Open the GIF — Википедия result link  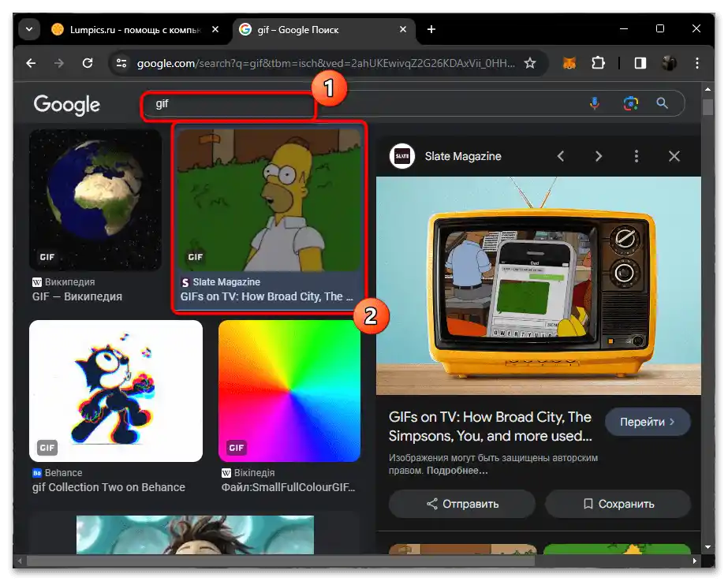(77, 296)
